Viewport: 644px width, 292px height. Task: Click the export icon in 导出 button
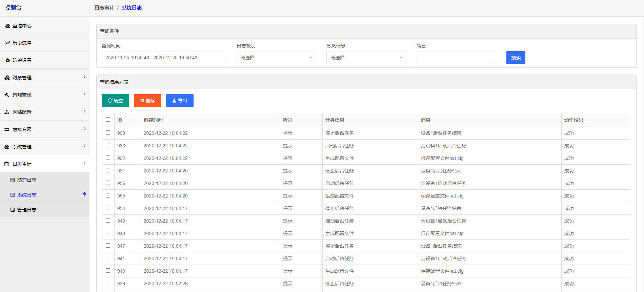tap(175, 101)
